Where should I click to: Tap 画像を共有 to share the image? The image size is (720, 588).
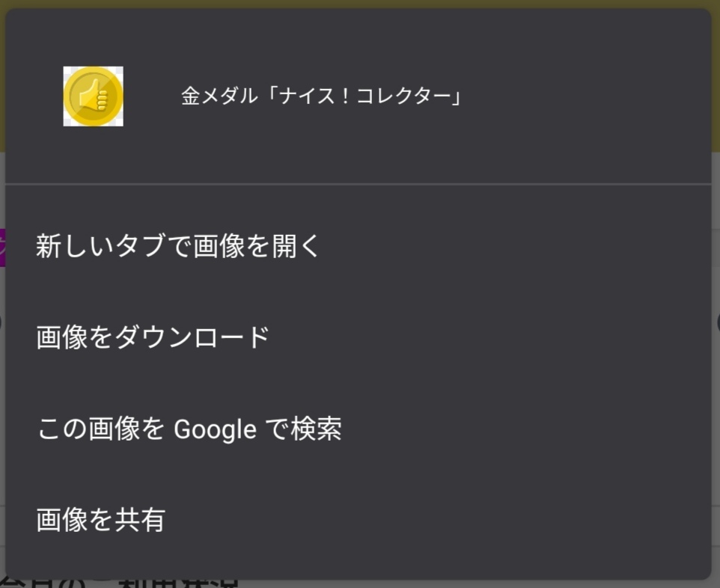[100, 521]
